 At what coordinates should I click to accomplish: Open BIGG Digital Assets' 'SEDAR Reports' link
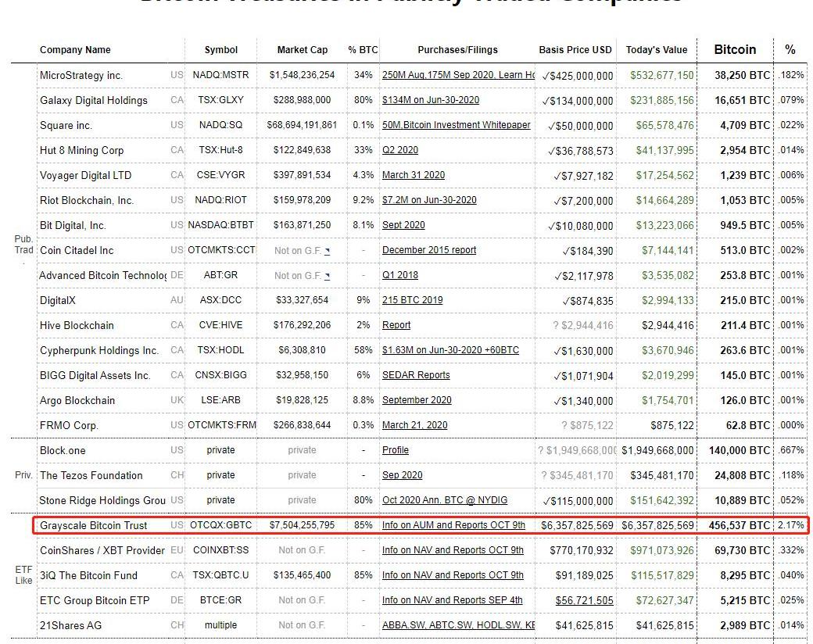click(x=415, y=375)
